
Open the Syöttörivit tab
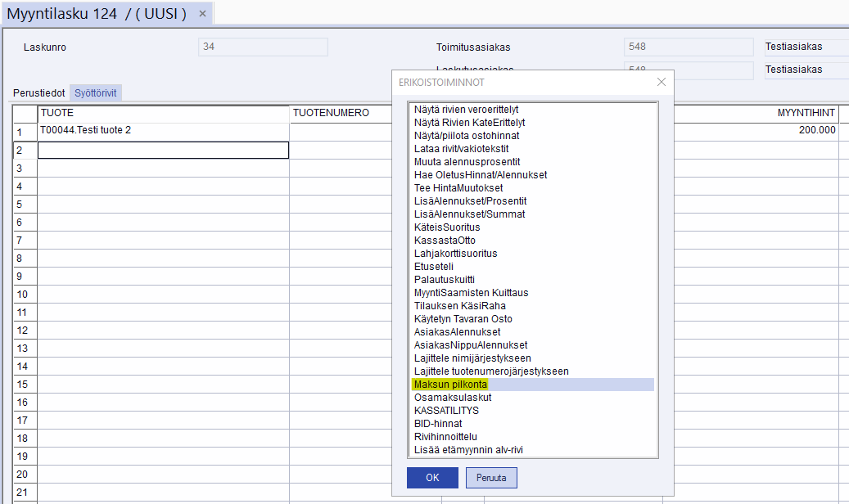(x=96, y=93)
